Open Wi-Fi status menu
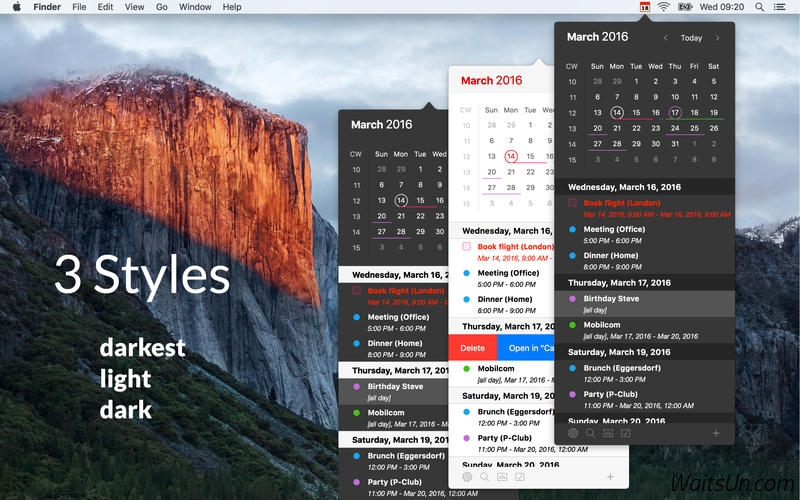The height and width of the screenshot is (500, 800). coord(664,7)
